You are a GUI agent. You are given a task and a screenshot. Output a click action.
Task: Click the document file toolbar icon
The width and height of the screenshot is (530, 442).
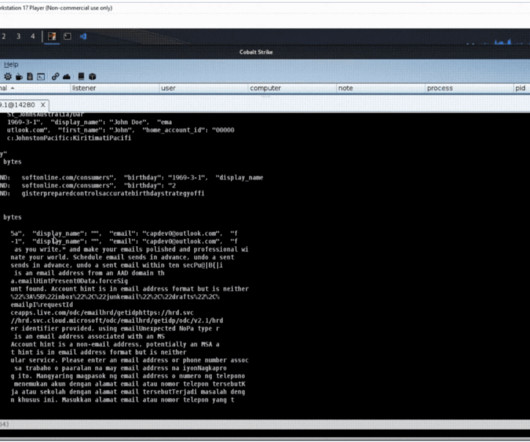[30, 77]
